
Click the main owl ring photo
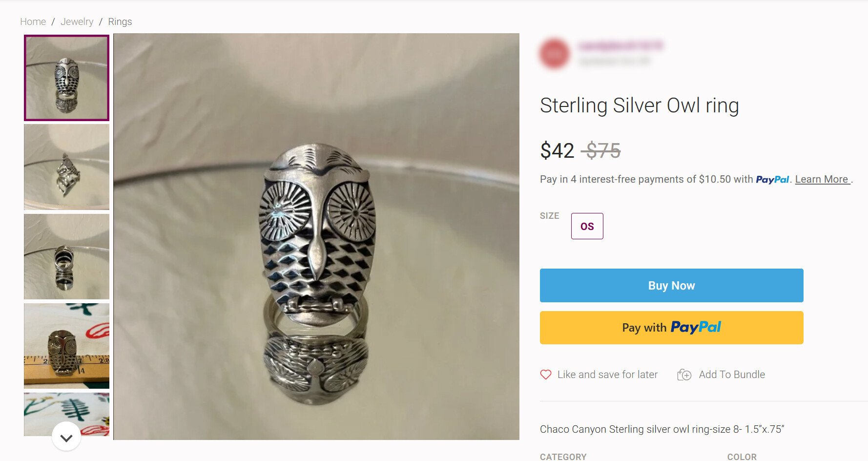316,236
